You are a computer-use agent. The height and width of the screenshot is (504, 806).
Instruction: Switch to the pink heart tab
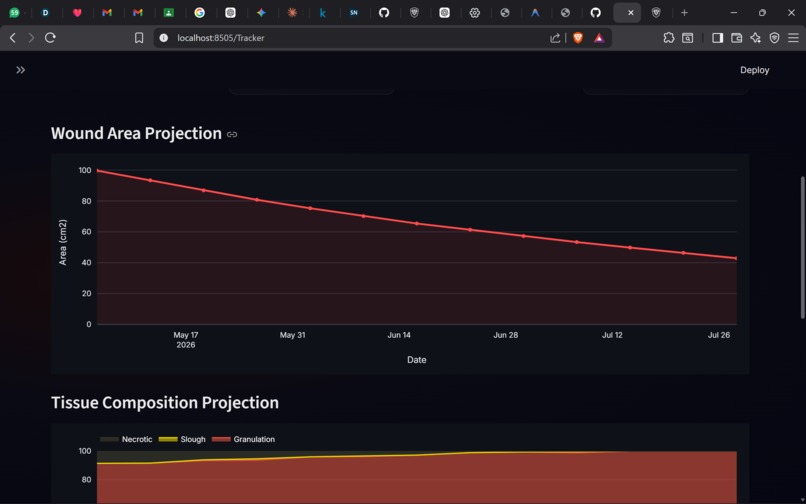tap(77, 13)
